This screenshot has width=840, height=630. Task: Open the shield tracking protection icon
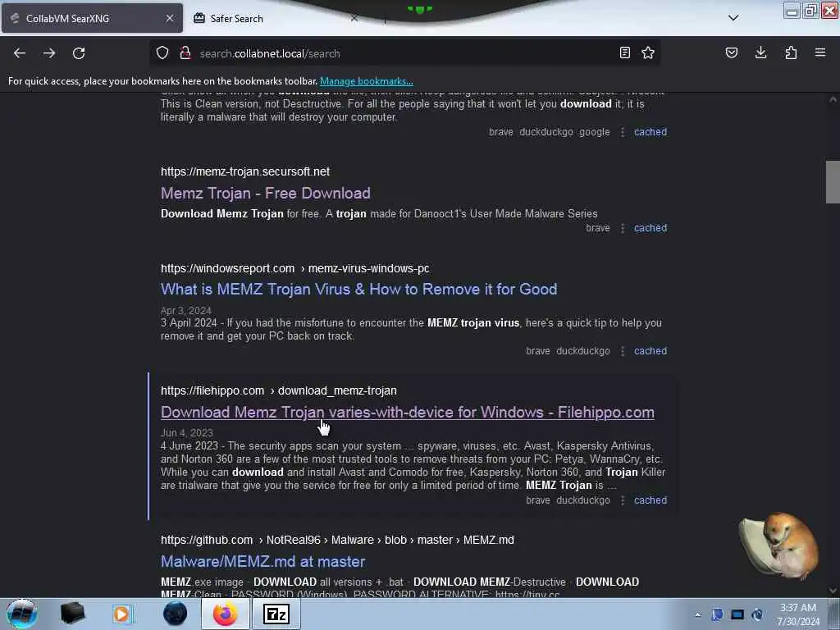162,52
